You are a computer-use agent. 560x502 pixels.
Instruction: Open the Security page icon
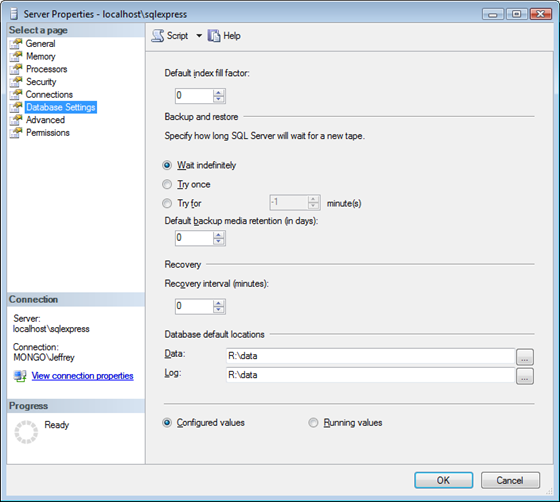pyautogui.click(x=16, y=82)
